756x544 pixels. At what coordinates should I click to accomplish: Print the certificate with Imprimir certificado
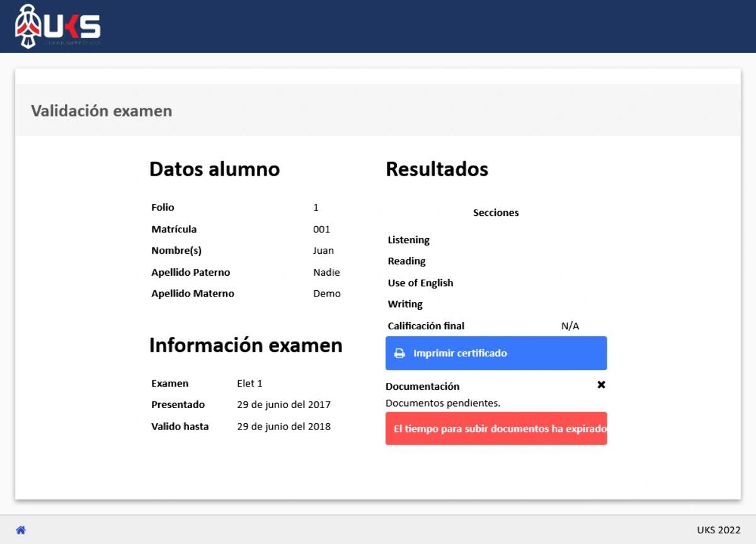(x=496, y=353)
